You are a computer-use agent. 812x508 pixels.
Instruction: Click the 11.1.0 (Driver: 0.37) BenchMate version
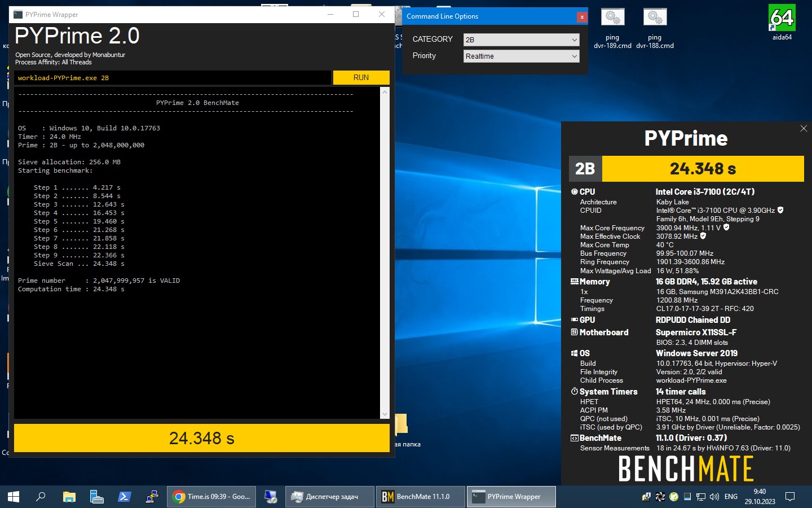tap(691, 438)
